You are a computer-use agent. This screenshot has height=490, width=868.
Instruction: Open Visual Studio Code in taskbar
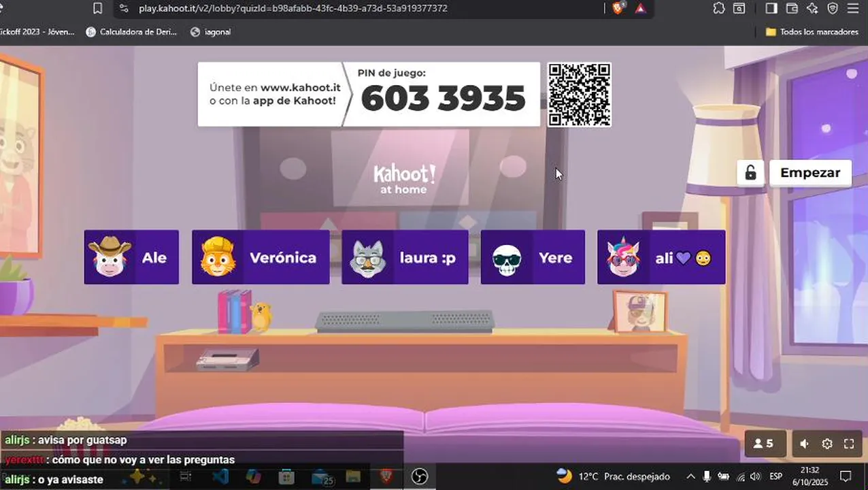[220, 477]
